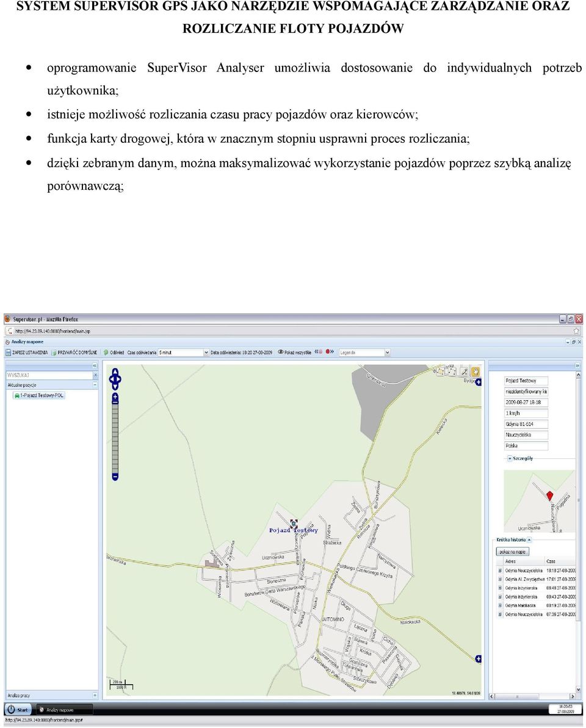The height and width of the screenshot is (728, 586).
Task: Click the upper blue plus overview toggle
Action: pos(479,382)
